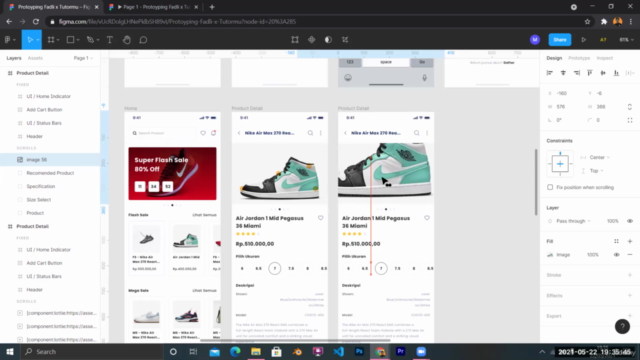
Task: Open Visual Studio Code from taskbar
Action: pyautogui.click(x=338, y=351)
